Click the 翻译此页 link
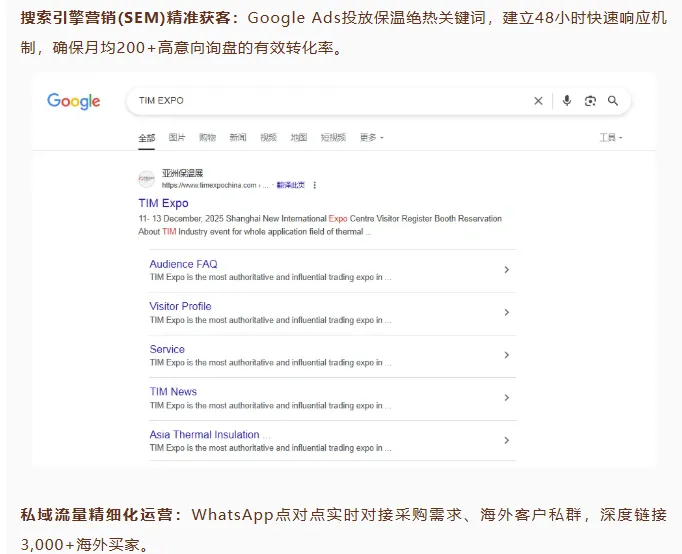 pyautogui.click(x=291, y=185)
